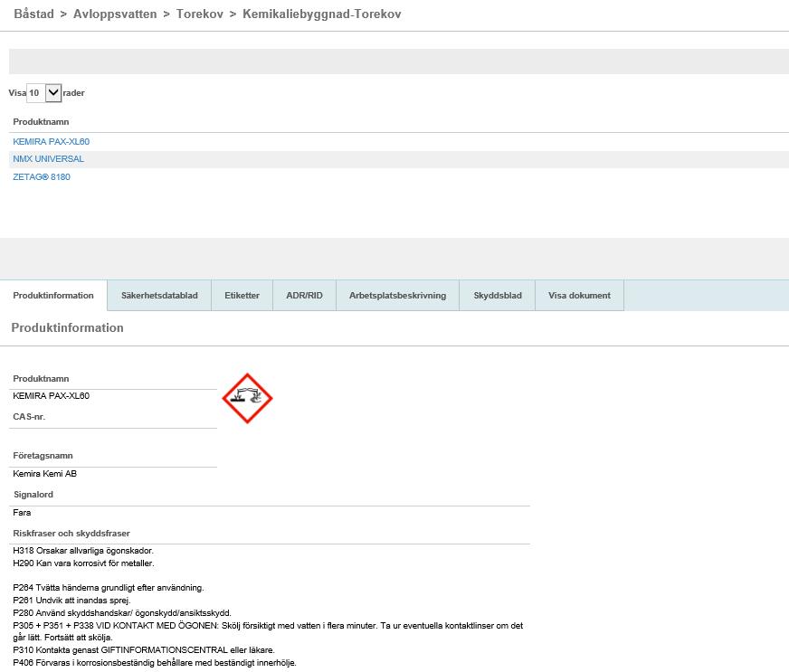Open the ZETAG® 8180 product link

click(42, 177)
